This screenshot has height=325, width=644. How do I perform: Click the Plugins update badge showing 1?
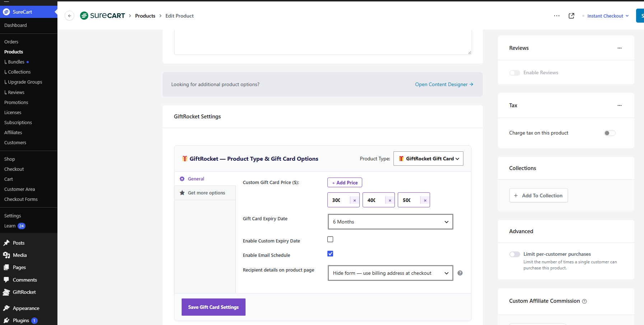34,321
